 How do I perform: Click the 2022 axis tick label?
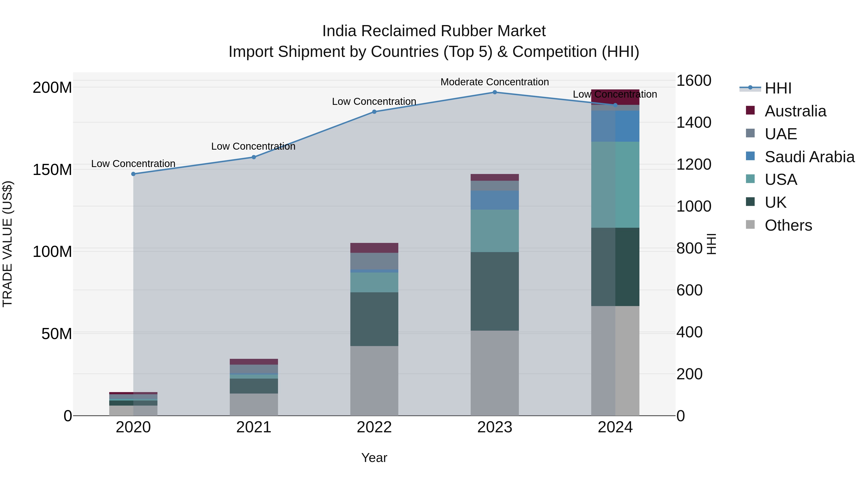(x=374, y=427)
